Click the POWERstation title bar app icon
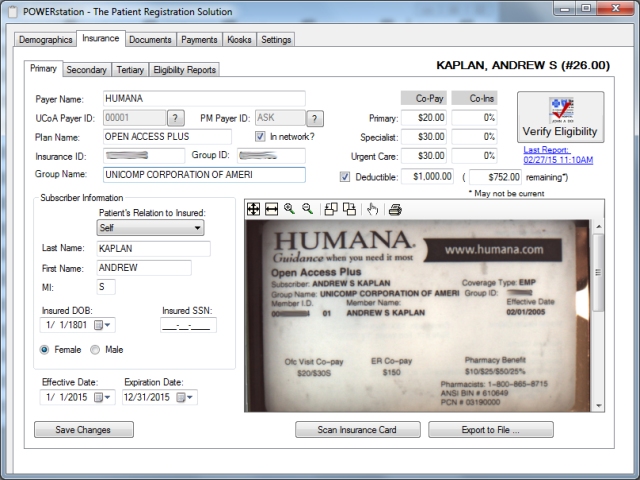The height and width of the screenshot is (480, 640). [x=13, y=12]
